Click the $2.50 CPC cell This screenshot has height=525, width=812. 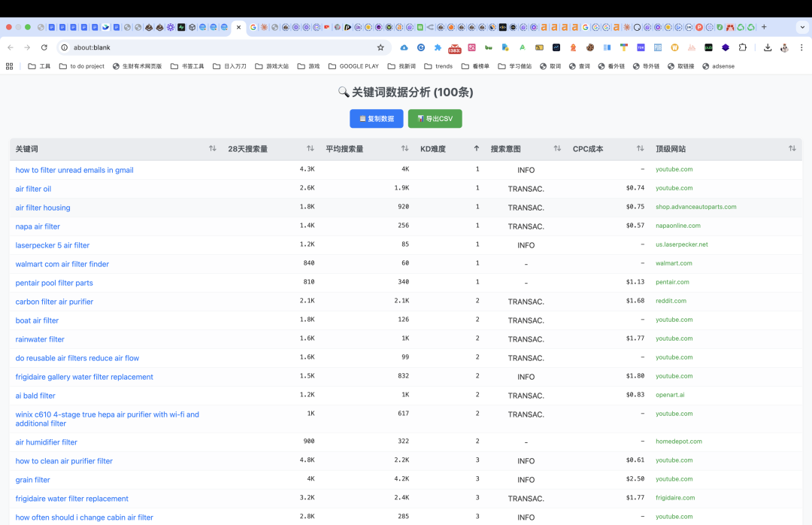click(x=635, y=479)
